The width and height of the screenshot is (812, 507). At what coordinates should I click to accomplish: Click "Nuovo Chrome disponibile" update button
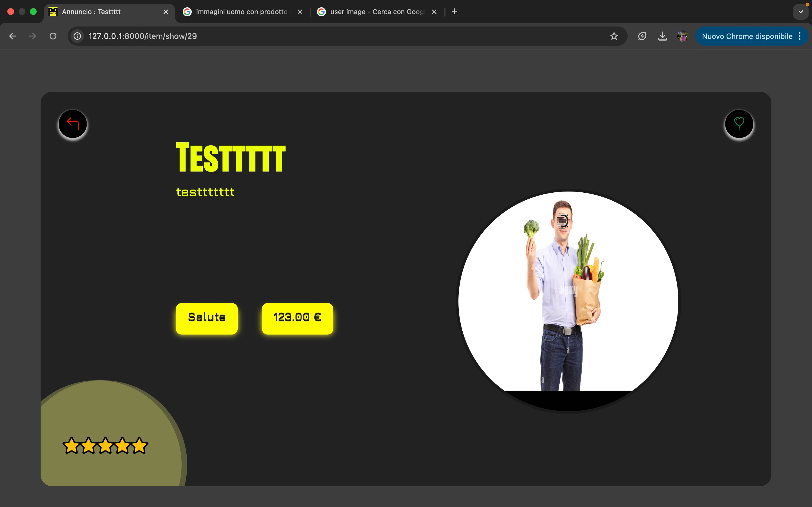coord(747,36)
